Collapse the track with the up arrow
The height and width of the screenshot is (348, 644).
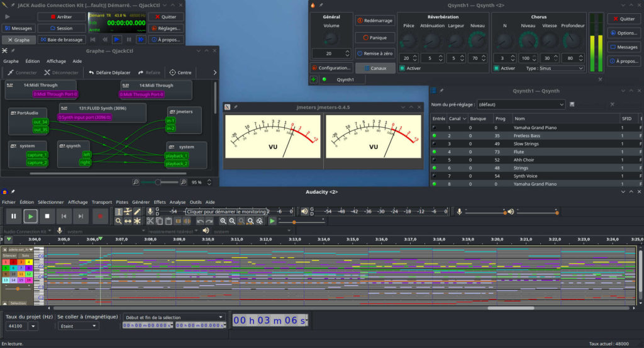(5, 303)
